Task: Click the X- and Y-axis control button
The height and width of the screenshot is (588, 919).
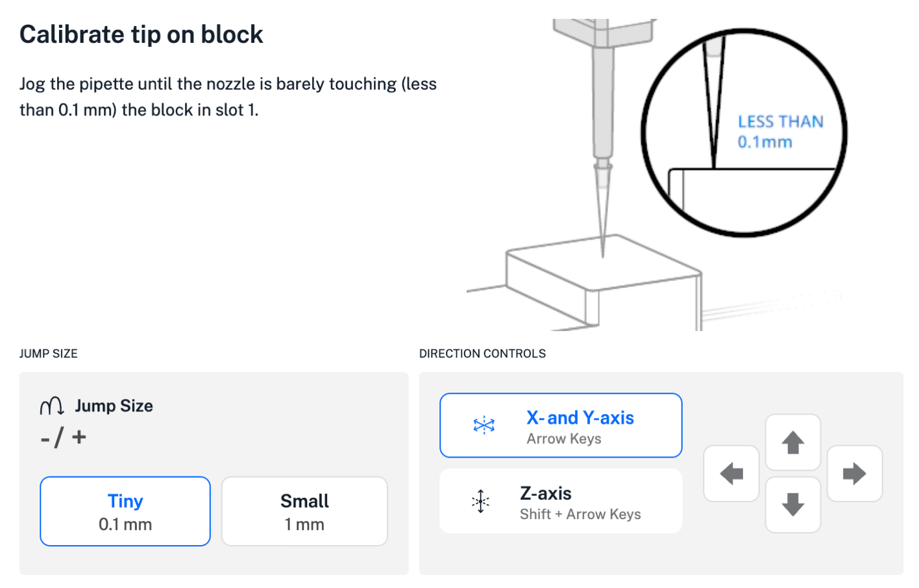Action: (560, 425)
